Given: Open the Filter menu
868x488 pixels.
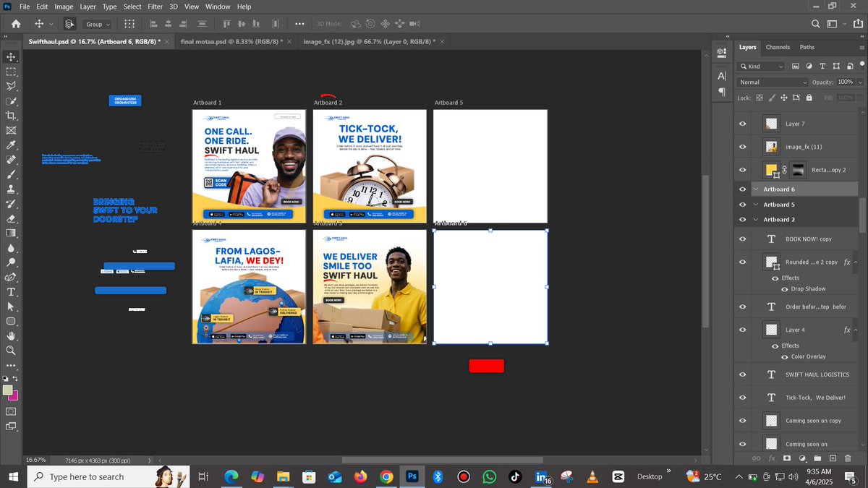Looking at the screenshot, I should 155,7.
